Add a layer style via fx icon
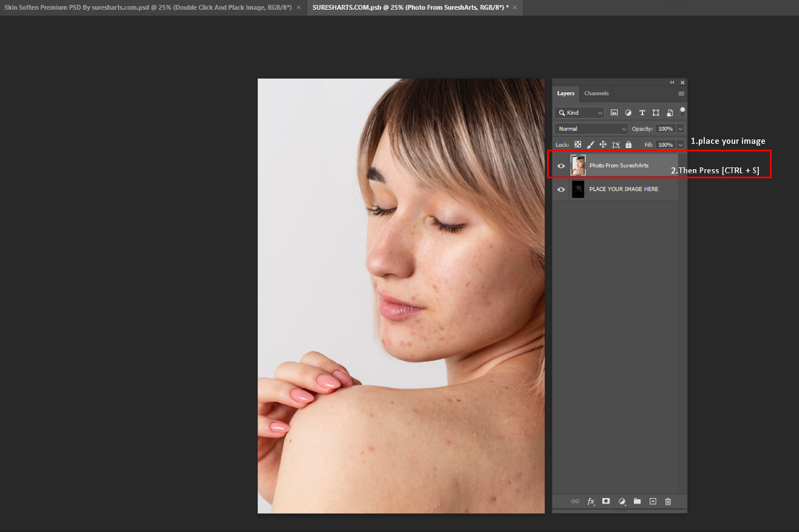The width and height of the screenshot is (799, 532). [591, 501]
